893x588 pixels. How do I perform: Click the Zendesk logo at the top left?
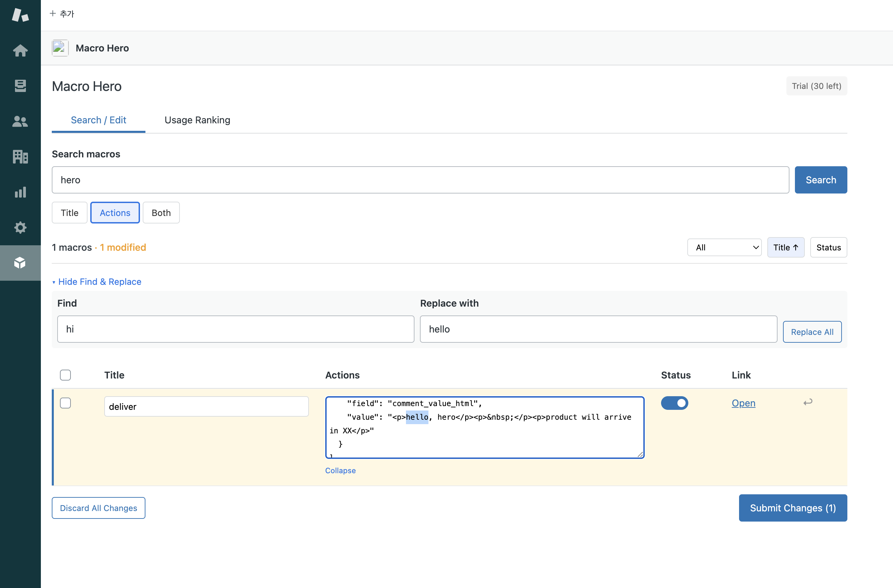click(x=20, y=15)
